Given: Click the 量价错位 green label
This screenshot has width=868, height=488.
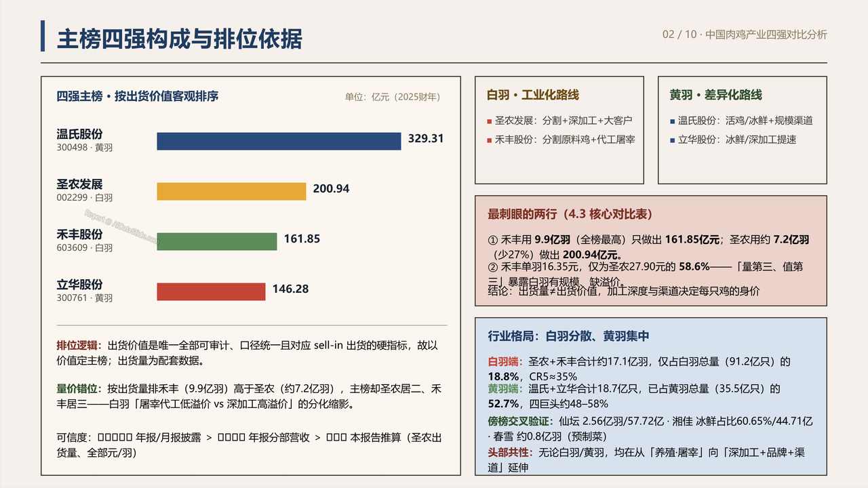Looking at the screenshot, I should pyautogui.click(x=79, y=388).
